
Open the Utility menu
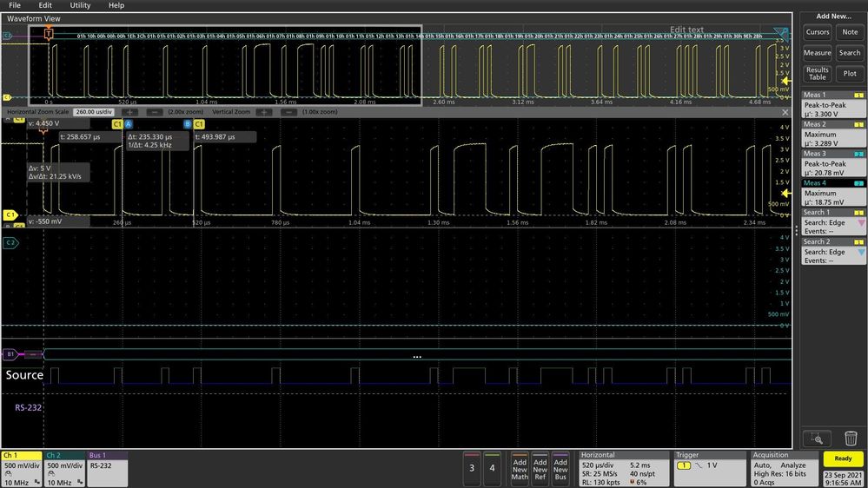(80, 5)
